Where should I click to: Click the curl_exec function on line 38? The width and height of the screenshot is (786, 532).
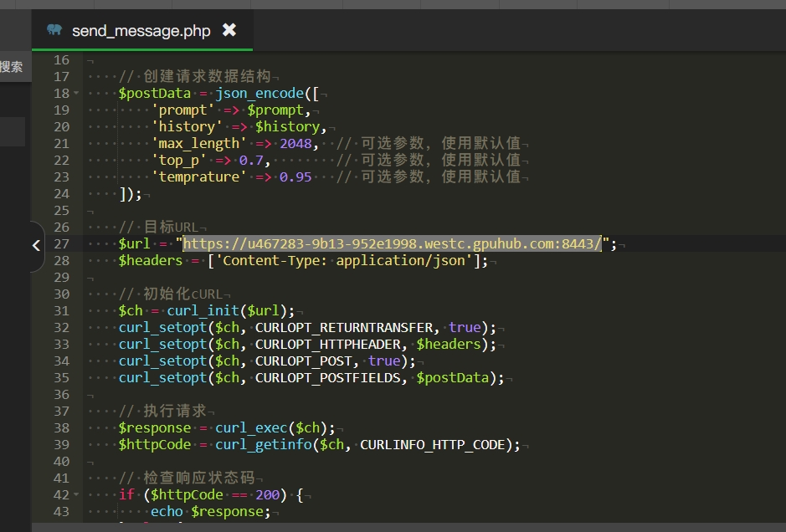coord(251,427)
